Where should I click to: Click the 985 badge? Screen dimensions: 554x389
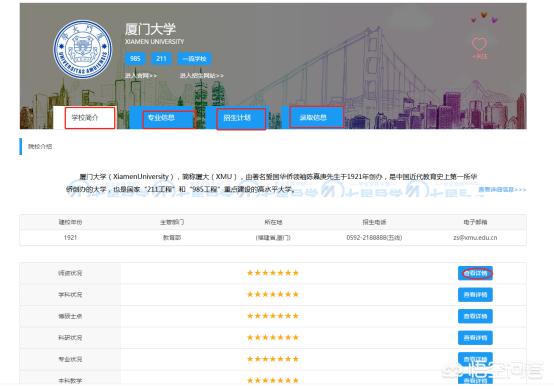coord(135,59)
